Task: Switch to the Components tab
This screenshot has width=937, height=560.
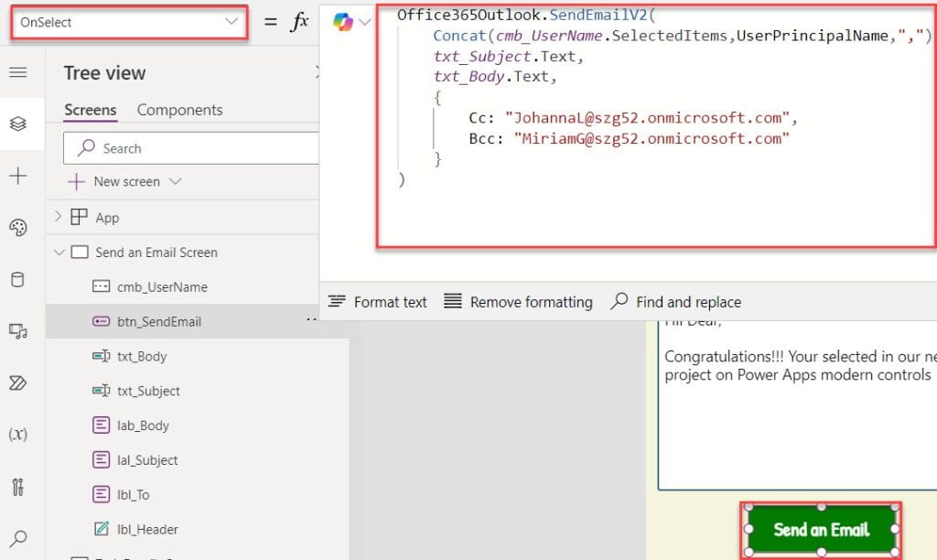Action: click(180, 110)
